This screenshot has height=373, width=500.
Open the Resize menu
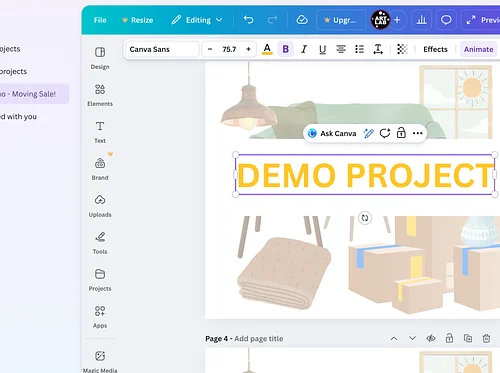coord(138,20)
